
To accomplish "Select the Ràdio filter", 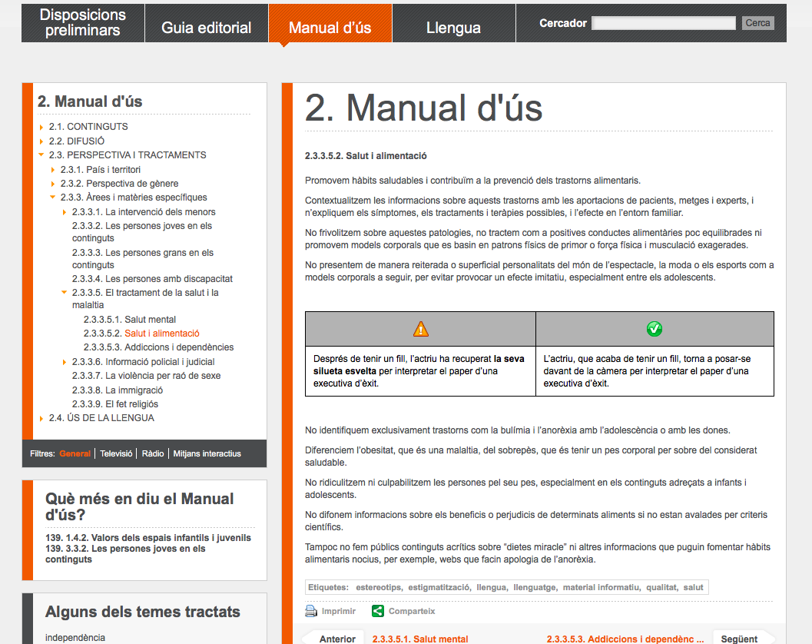I will click(x=152, y=453).
